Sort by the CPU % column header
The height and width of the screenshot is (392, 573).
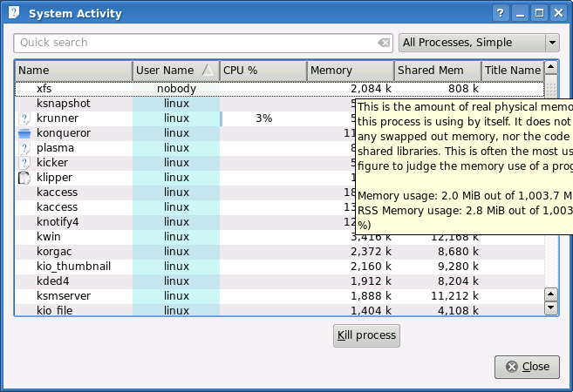[x=263, y=71]
